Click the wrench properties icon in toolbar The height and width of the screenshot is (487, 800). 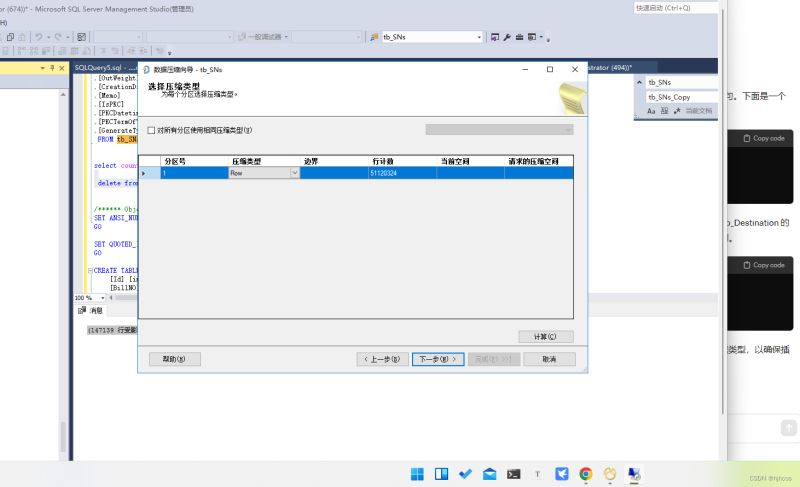(507, 37)
